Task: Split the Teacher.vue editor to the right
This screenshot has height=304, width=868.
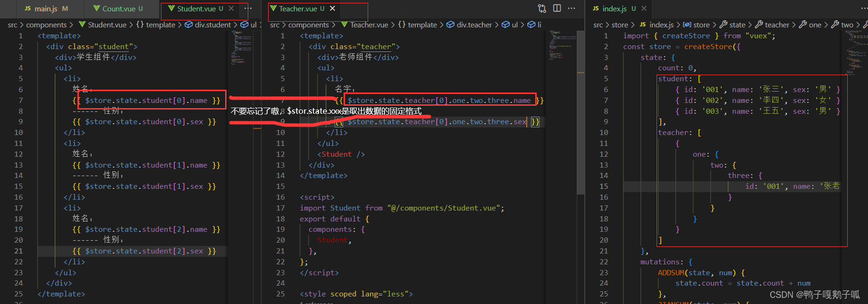Action: tap(557, 8)
